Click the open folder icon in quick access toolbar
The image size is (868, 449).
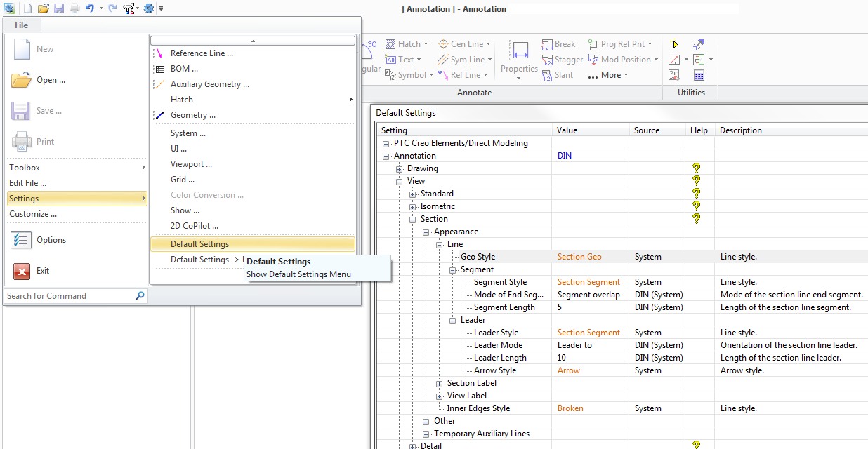pos(44,8)
